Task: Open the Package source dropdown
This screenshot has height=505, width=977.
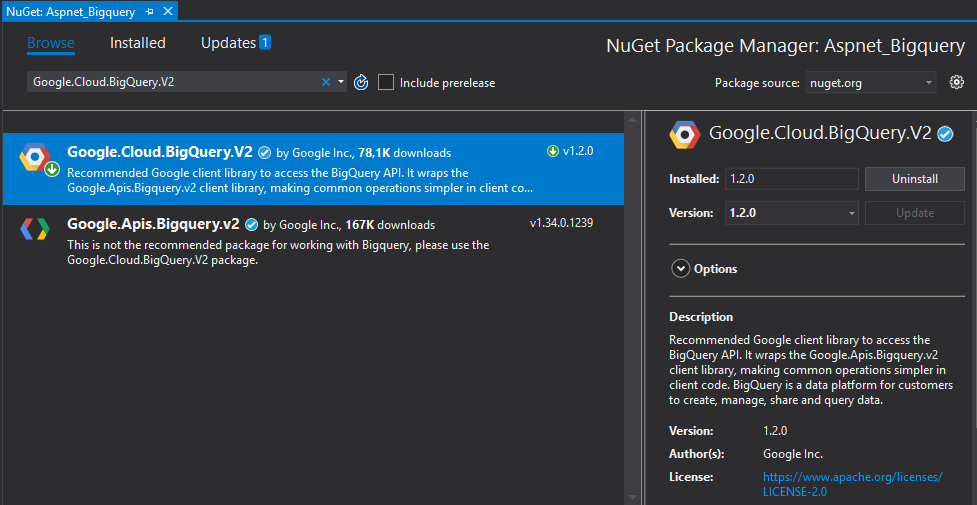Action: [x=870, y=82]
